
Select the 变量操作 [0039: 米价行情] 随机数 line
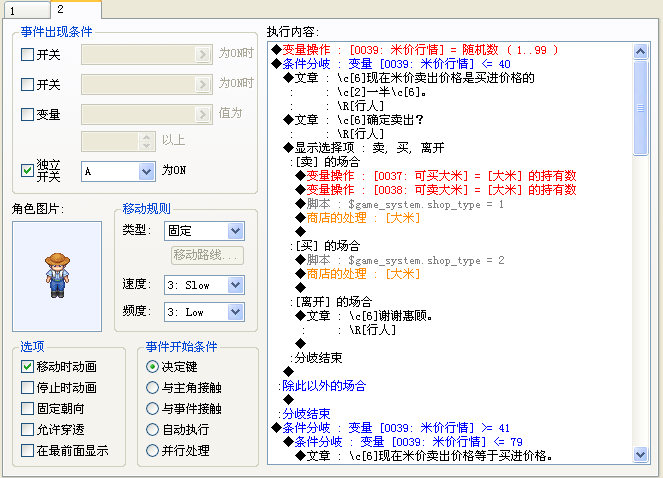coord(415,50)
